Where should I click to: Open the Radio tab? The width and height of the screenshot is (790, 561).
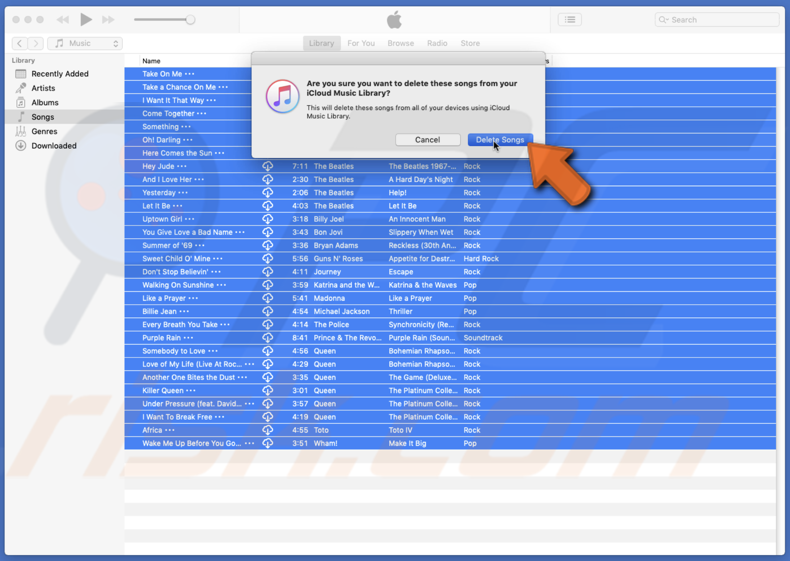pyautogui.click(x=437, y=43)
